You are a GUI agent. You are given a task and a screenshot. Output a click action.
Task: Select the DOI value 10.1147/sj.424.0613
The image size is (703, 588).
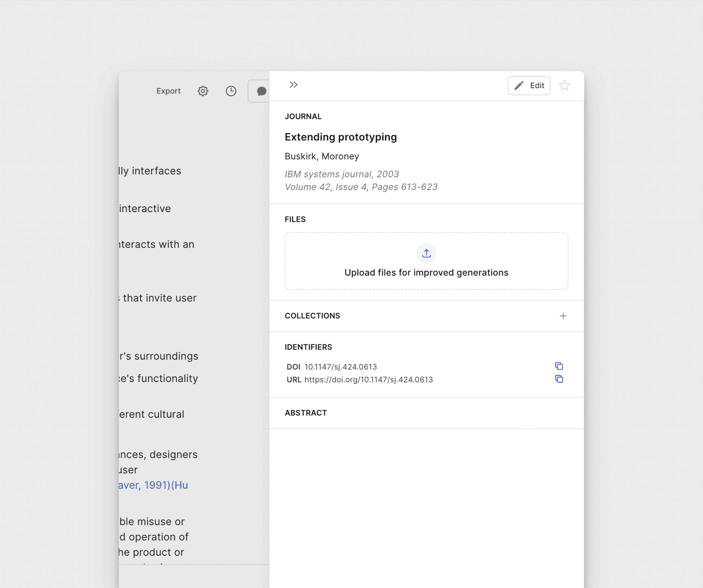[341, 367]
